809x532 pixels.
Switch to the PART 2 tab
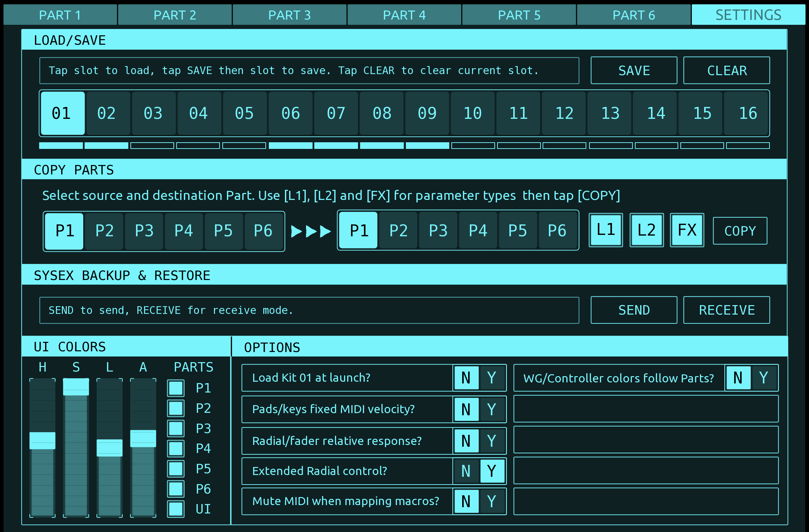click(x=175, y=15)
